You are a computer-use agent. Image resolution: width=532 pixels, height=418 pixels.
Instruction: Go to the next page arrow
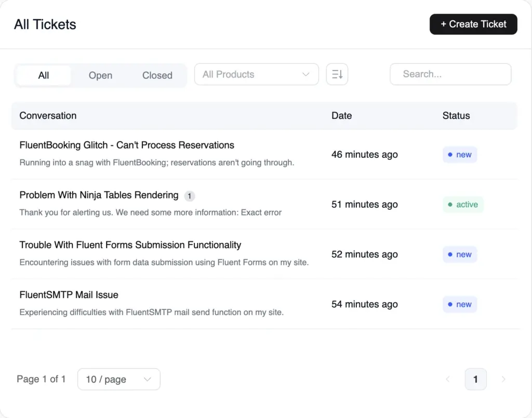click(503, 379)
